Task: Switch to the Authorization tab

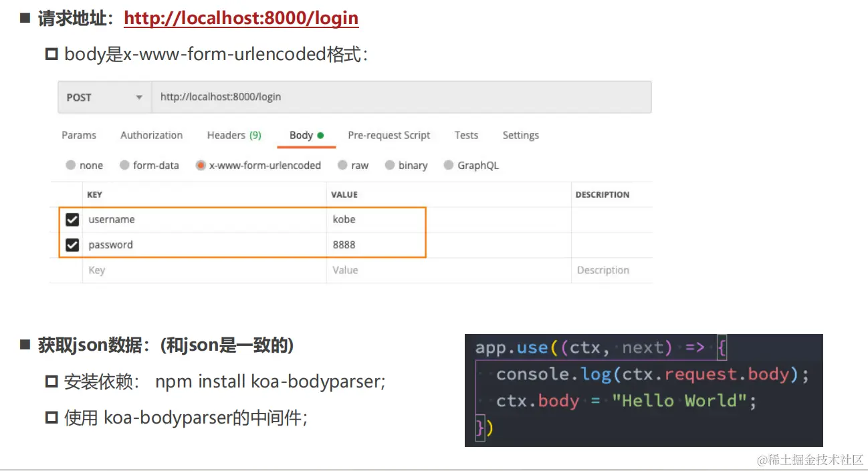Action: (x=151, y=135)
